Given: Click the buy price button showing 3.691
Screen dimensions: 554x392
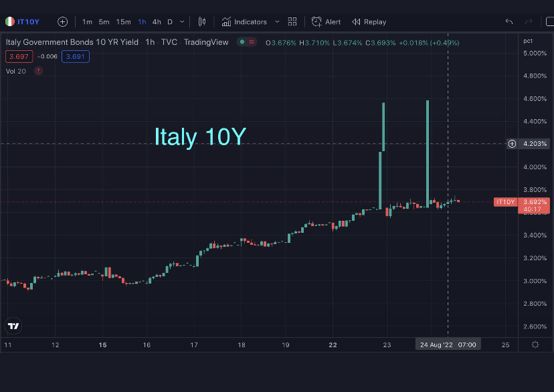Looking at the screenshot, I should tap(75, 56).
